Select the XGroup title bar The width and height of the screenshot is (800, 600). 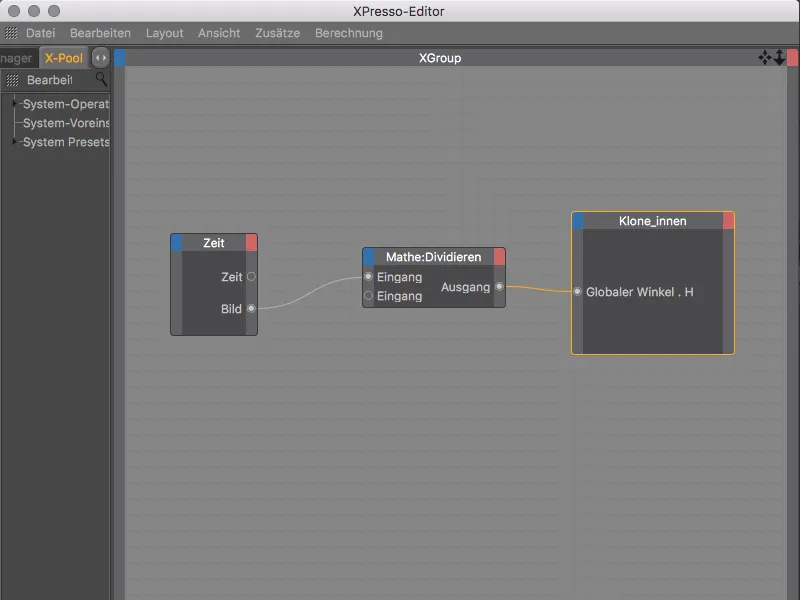440,58
